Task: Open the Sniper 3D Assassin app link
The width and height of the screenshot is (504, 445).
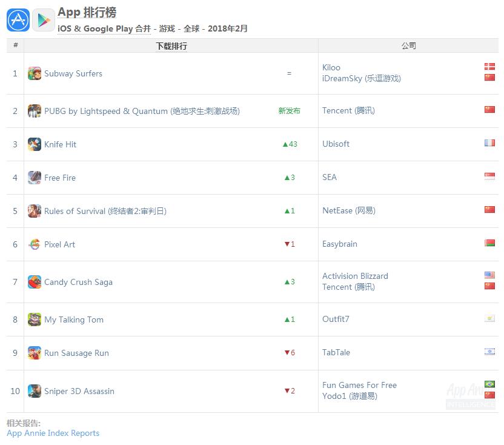Action: (79, 391)
